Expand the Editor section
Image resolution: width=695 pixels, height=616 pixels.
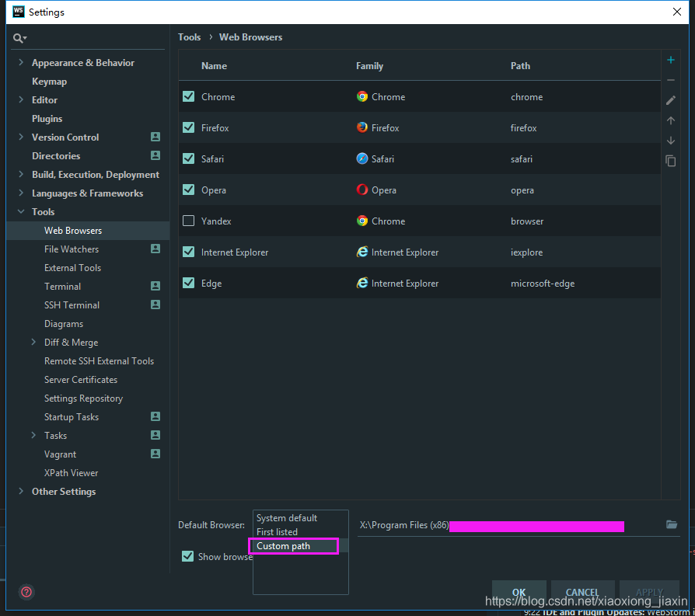(x=21, y=99)
